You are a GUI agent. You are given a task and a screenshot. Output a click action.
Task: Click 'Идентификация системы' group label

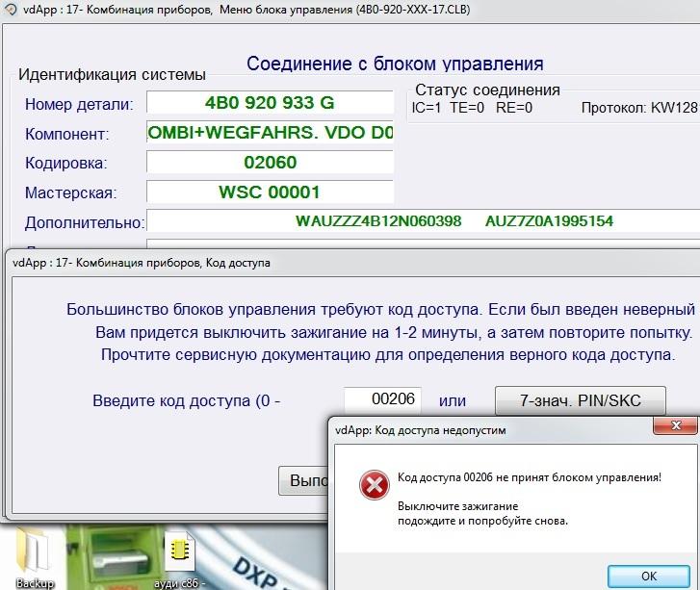pos(112,74)
